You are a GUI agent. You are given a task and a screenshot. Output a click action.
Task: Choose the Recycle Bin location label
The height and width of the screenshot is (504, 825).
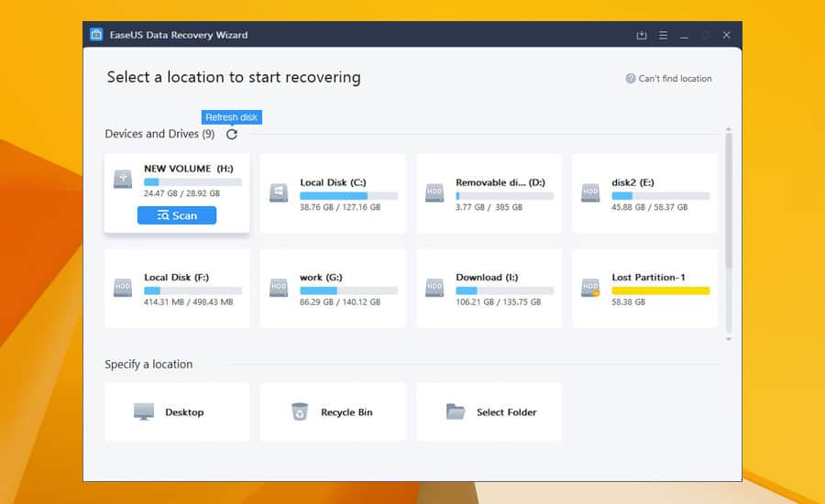tap(346, 412)
